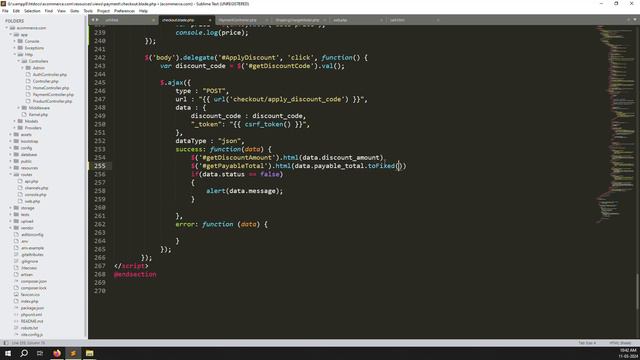
Task: Close the checkout.blade.php tab
Action: point(210,20)
